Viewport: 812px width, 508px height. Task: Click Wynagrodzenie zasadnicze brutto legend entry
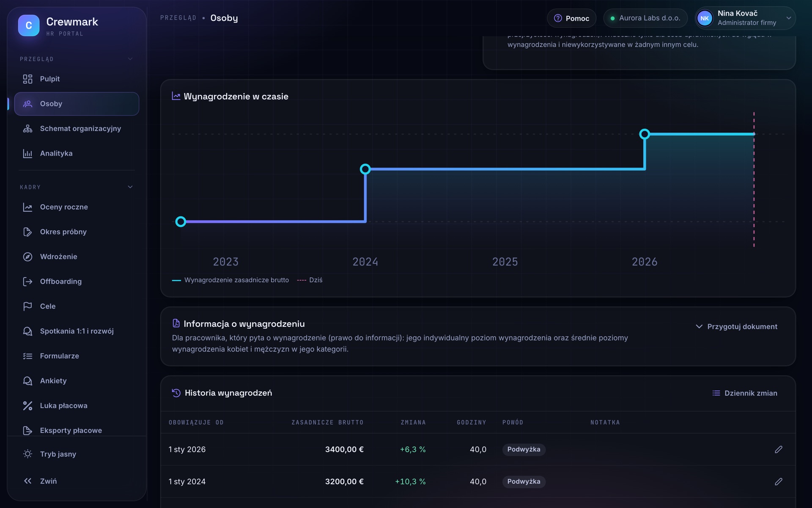click(x=230, y=280)
